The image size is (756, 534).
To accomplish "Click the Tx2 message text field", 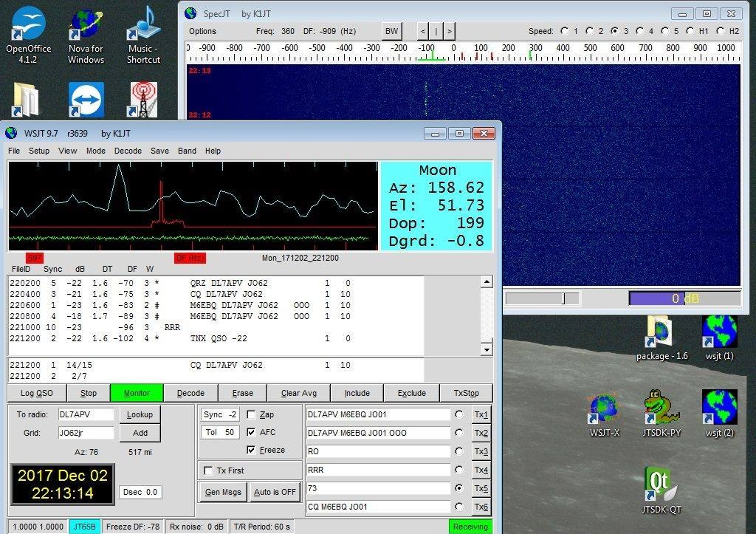I will [378, 433].
